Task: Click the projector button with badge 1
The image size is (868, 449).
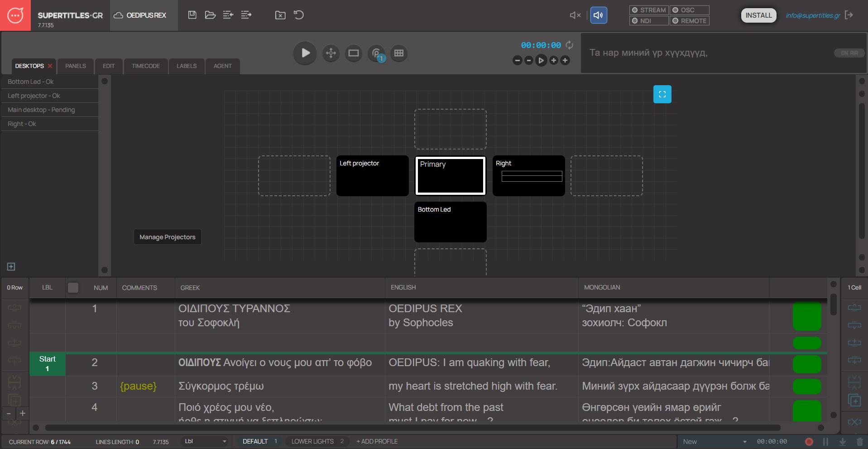Action: 376,53
